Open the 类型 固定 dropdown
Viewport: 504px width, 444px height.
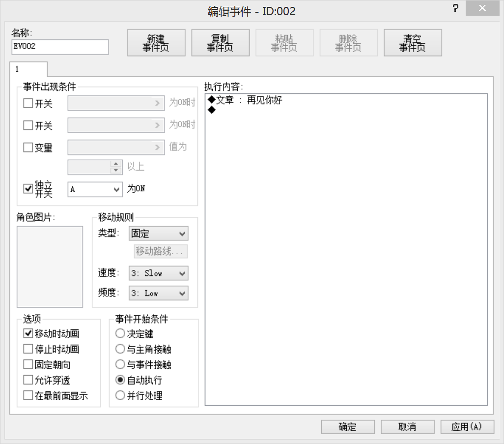[x=159, y=234]
